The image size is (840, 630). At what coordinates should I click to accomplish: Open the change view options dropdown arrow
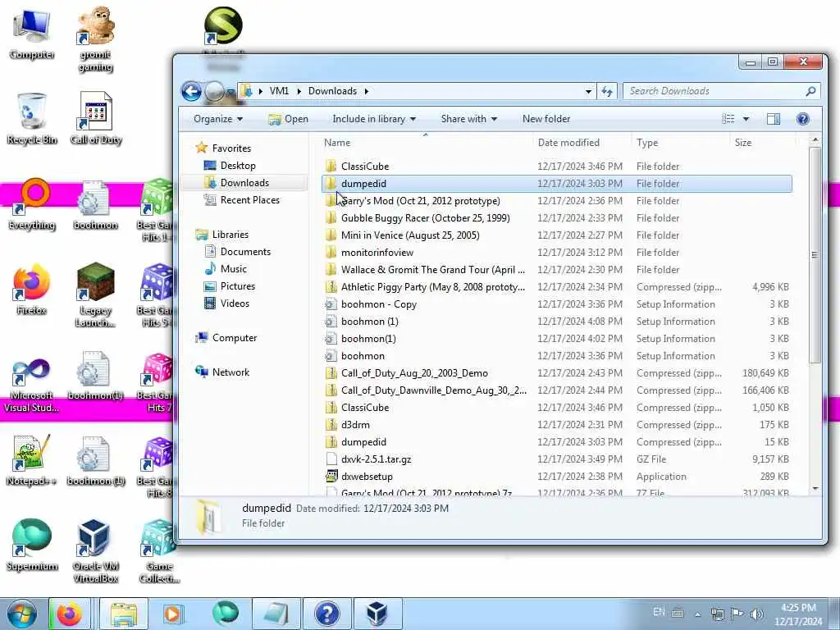tap(746, 119)
